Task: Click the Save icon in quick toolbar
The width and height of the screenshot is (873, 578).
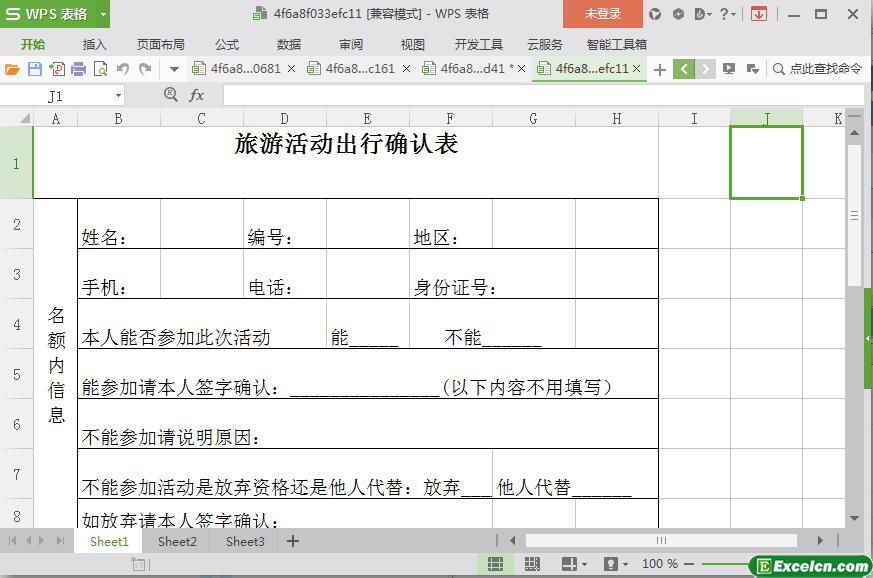Action: [35, 69]
